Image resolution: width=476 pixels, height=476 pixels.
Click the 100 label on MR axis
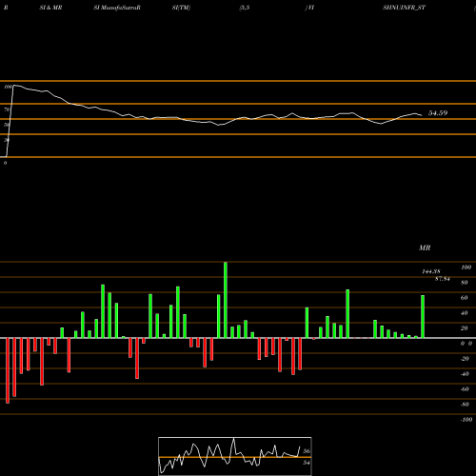(x=466, y=268)
